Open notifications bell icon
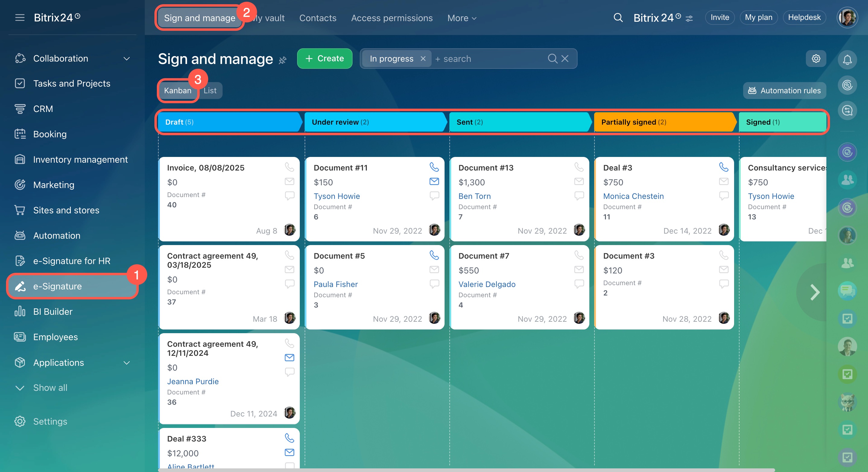 847,60
